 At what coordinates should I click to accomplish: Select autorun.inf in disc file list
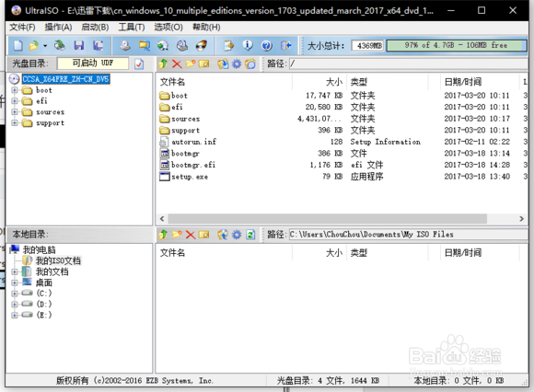[x=193, y=142]
